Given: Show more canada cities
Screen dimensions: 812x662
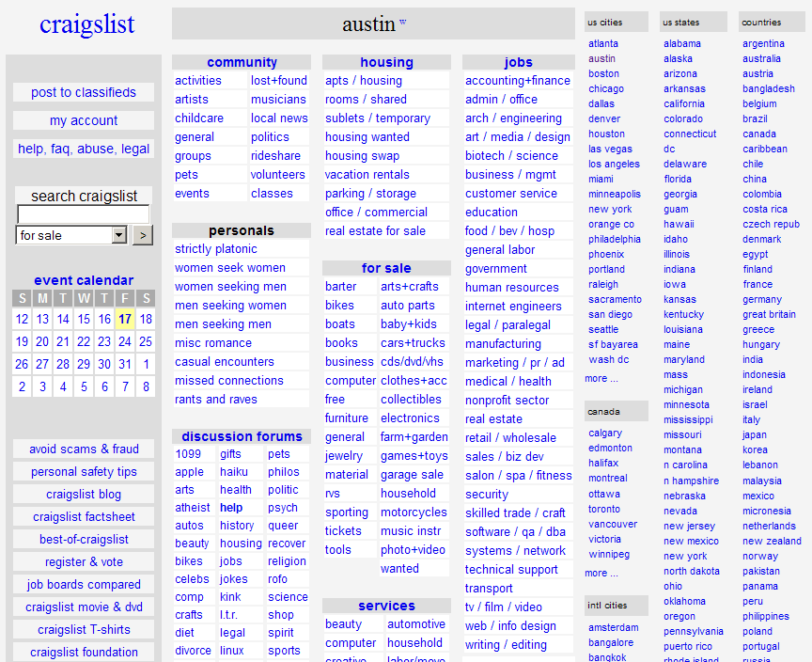Looking at the screenshot, I should click(x=601, y=573).
